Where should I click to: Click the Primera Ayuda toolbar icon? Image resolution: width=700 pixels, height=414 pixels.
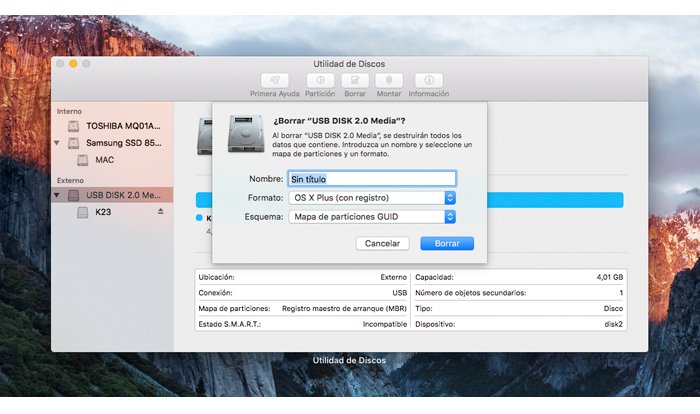tap(275, 80)
